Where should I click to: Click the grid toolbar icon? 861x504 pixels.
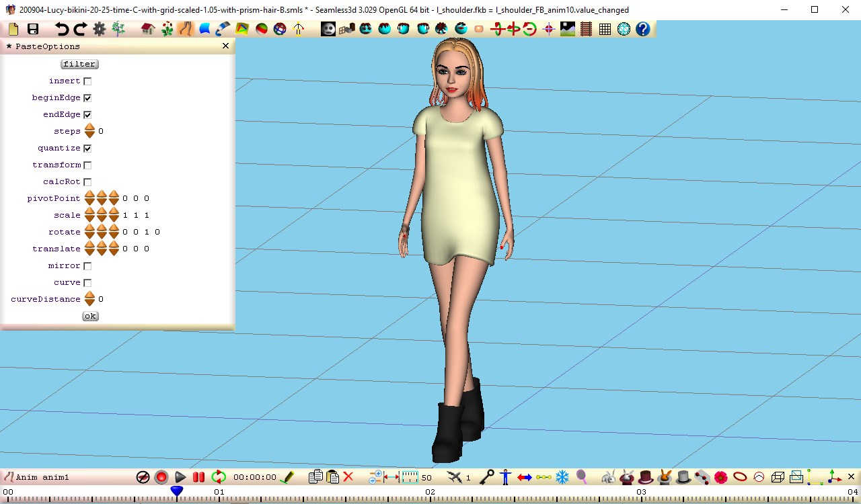(605, 29)
